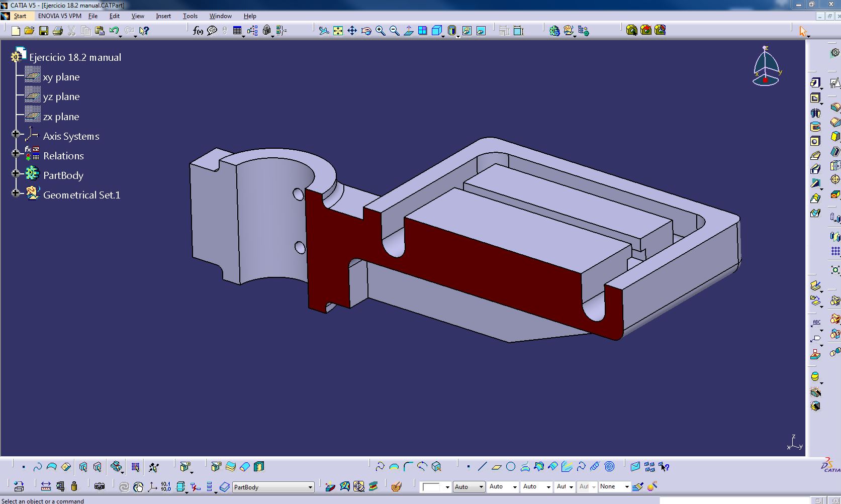Click the compass in the top right corner
The height and width of the screenshot is (504, 841).
tap(766, 66)
